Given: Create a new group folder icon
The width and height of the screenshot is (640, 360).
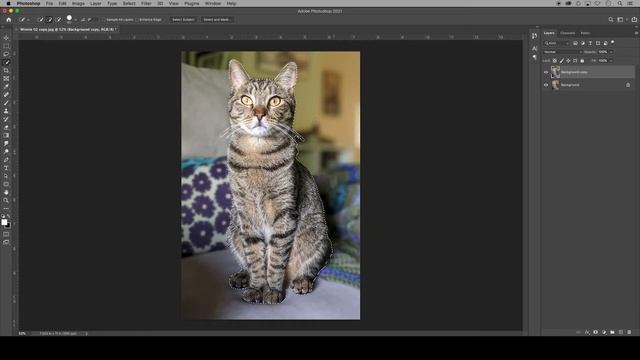Looking at the screenshot, I should pos(612,332).
